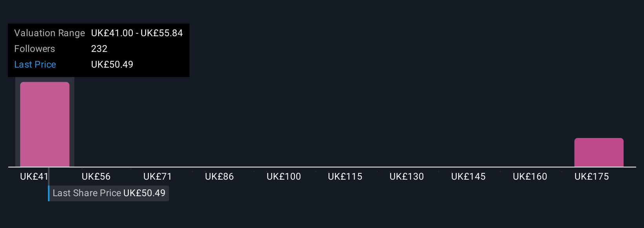
Task: Click the Followers label in tooltip
Action: (x=35, y=49)
